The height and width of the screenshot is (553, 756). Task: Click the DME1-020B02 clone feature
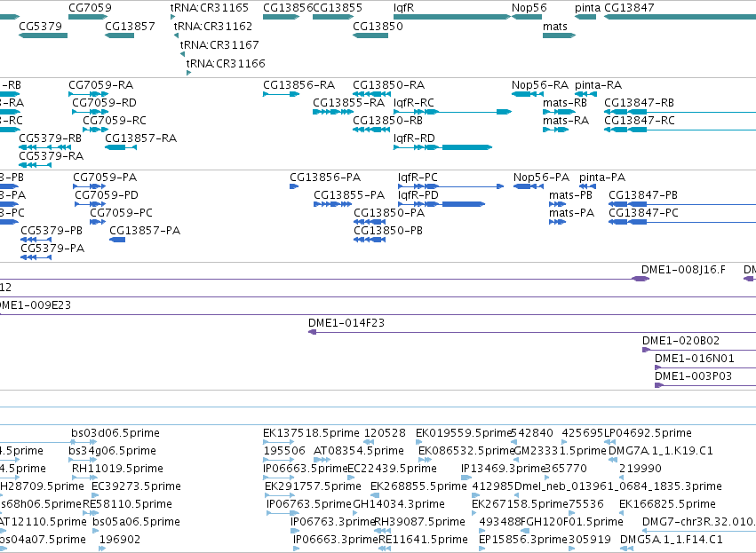pyautogui.click(x=699, y=350)
